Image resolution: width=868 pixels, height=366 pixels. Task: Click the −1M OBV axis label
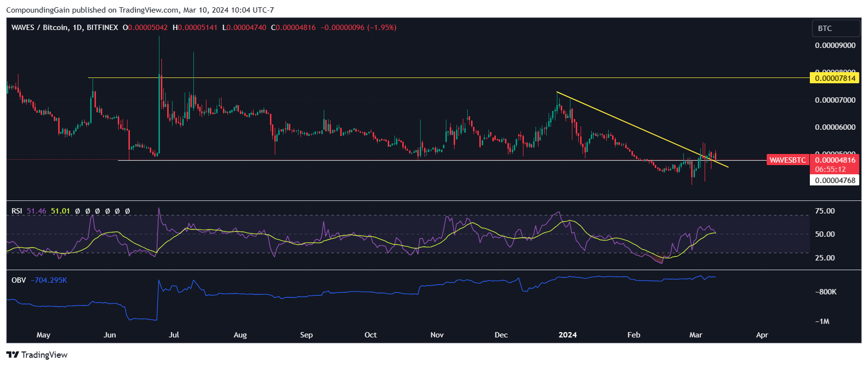pos(822,321)
